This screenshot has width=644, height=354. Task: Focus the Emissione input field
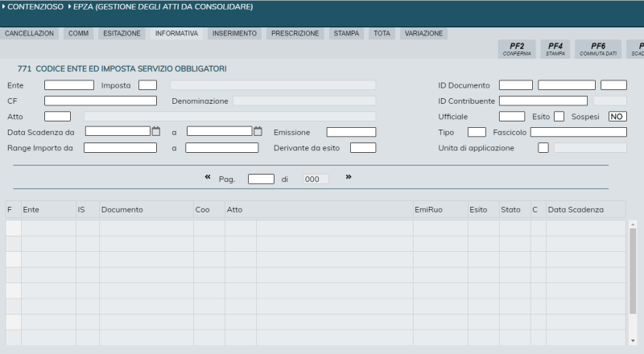coord(351,132)
